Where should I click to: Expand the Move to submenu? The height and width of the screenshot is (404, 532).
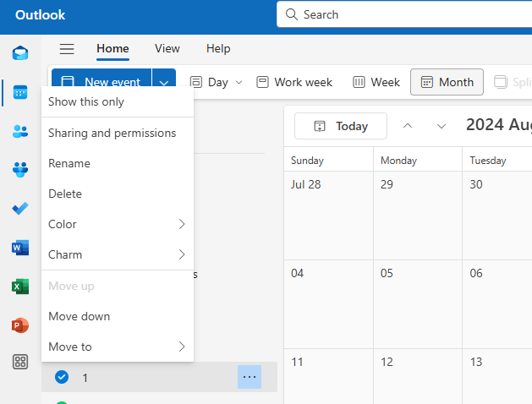(x=117, y=347)
